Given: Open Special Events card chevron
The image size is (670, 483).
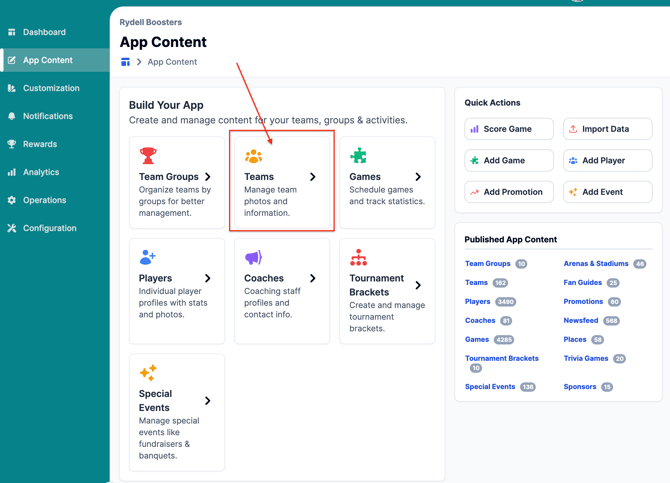Looking at the screenshot, I should click(208, 401).
